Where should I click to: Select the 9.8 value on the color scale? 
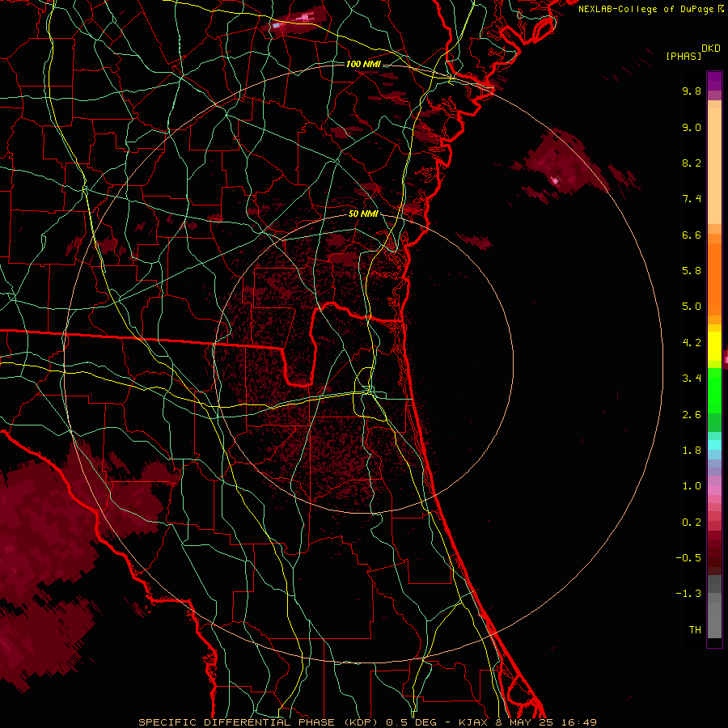(692, 91)
